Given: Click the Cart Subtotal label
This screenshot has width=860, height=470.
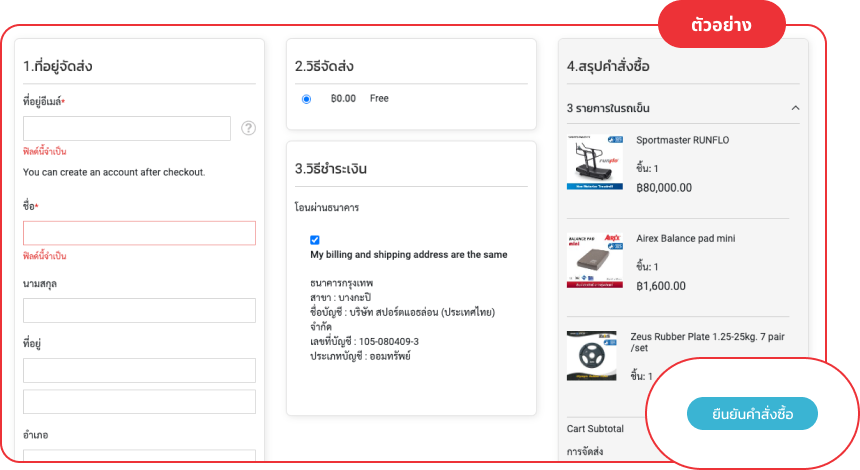Looking at the screenshot, I should (x=595, y=429).
